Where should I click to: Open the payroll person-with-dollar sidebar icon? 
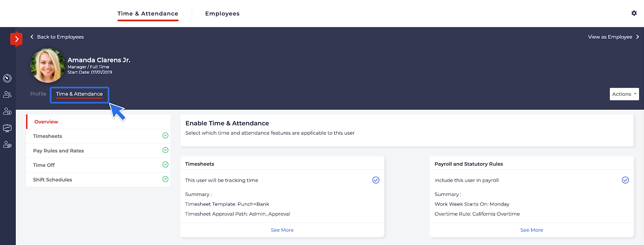[x=7, y=111]
